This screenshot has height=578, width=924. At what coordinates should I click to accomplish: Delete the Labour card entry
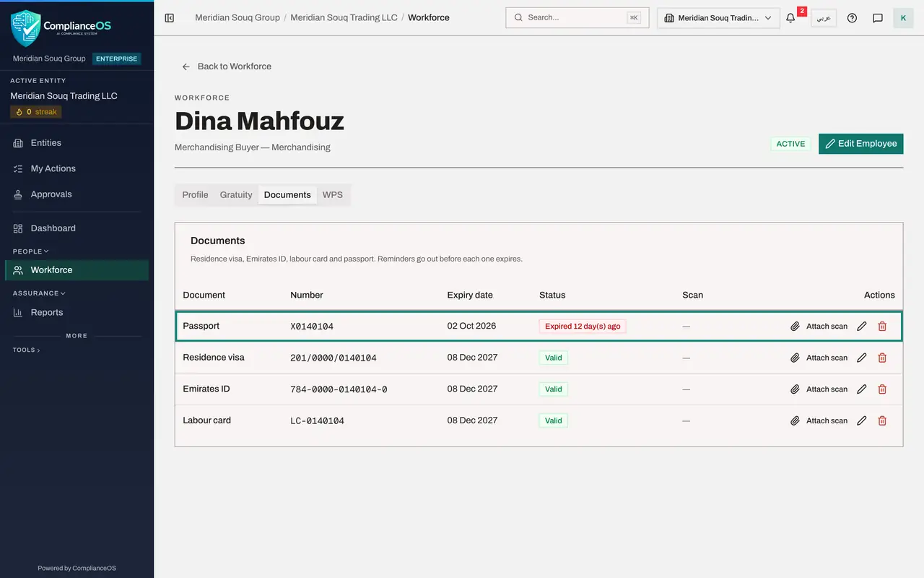(x=882, y=420)
